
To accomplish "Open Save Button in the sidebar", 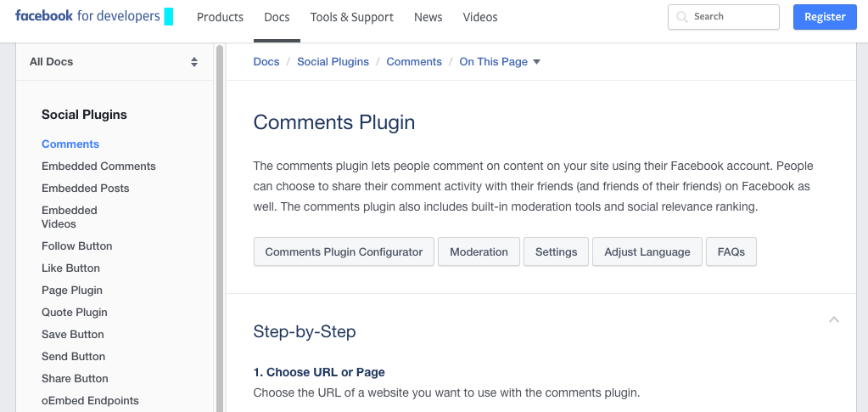I will (72, 335).
